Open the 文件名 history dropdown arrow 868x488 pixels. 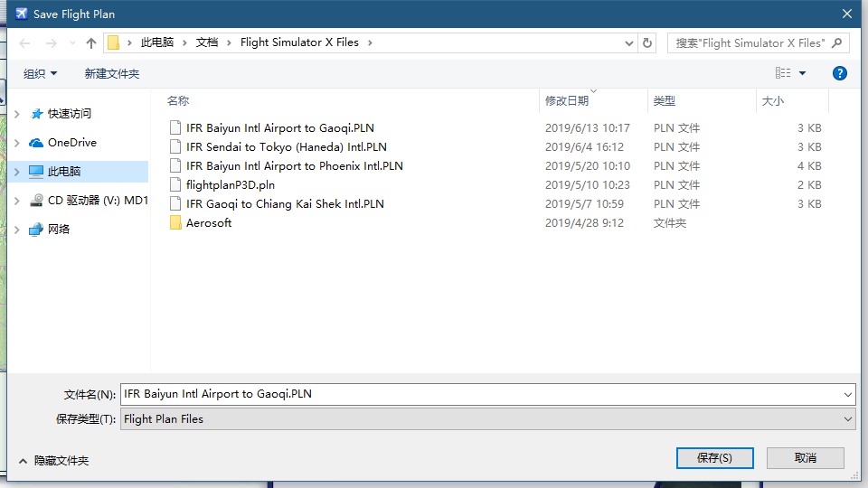coord(847,395)
